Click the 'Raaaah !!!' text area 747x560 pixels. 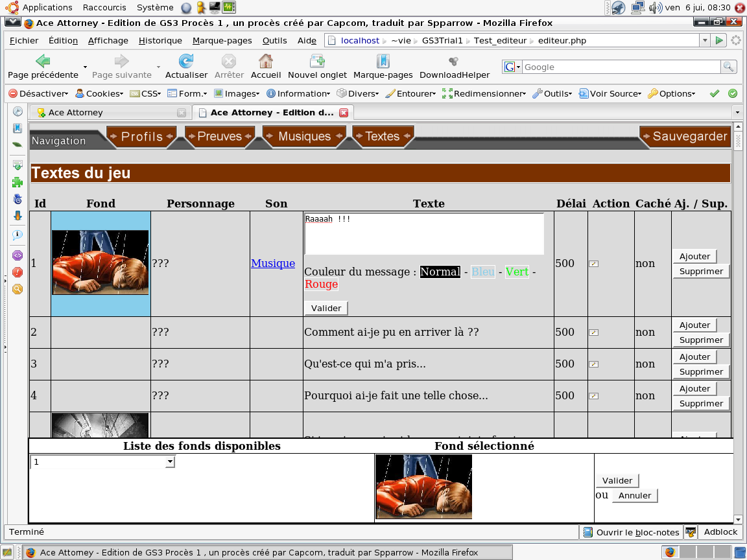click(424, 234)
